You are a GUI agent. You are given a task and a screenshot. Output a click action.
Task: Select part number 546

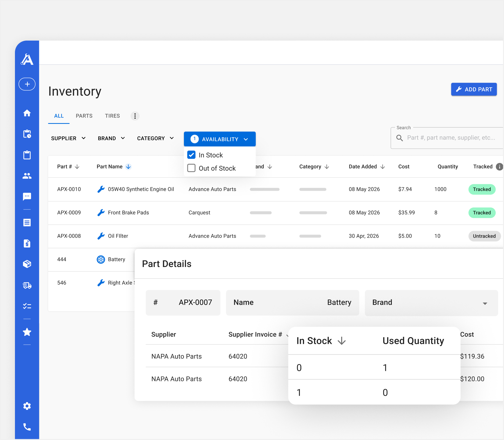tap(62, 283)
